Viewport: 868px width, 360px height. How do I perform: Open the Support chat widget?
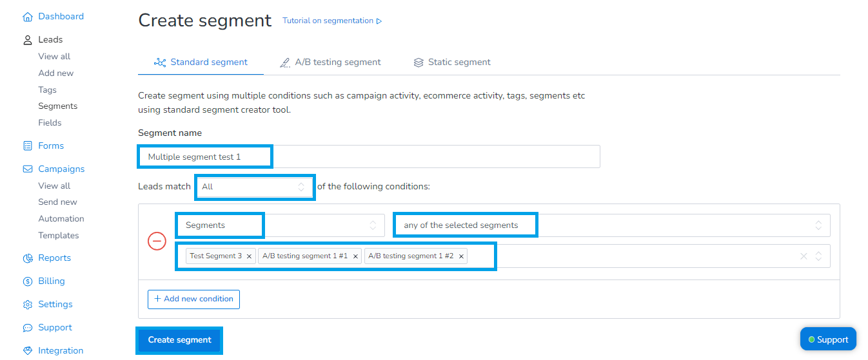tap(828, 339)
